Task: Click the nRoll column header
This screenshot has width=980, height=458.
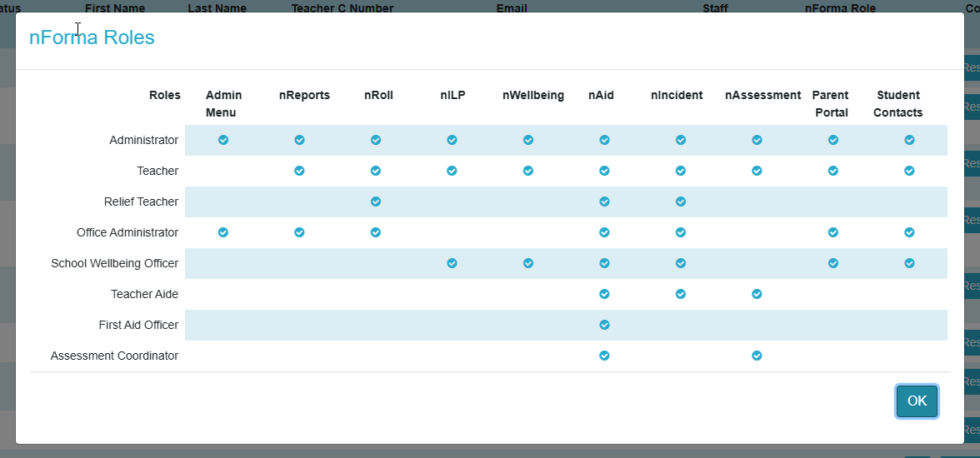Action: tap(378, 96)
